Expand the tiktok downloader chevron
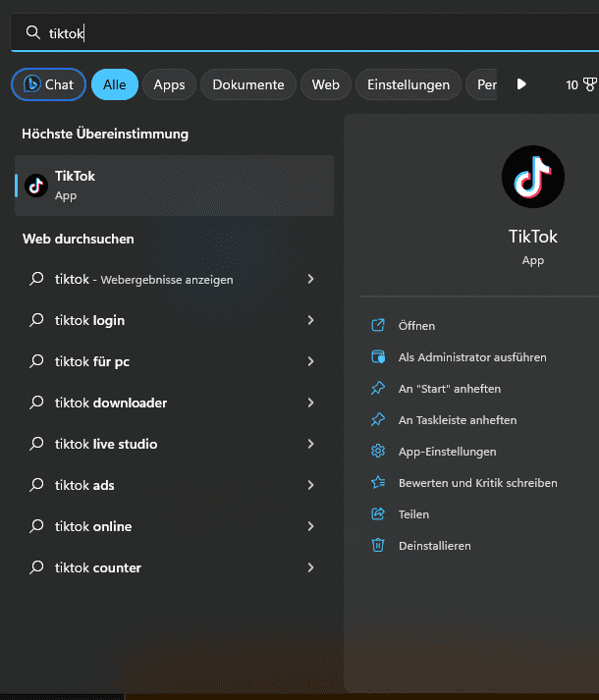599x700 pixels. [311, 403]
